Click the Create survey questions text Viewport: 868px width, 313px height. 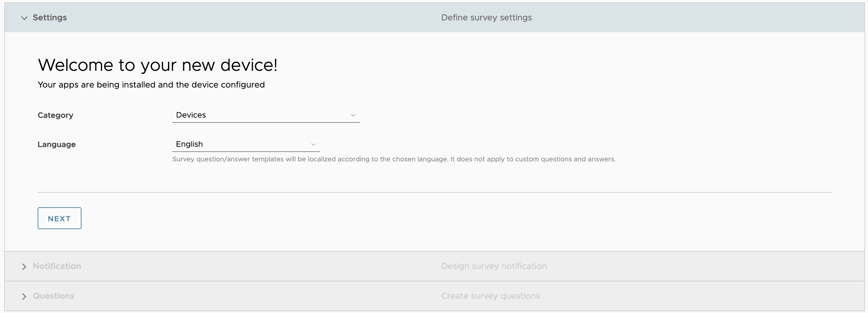[x=490, y=296]
